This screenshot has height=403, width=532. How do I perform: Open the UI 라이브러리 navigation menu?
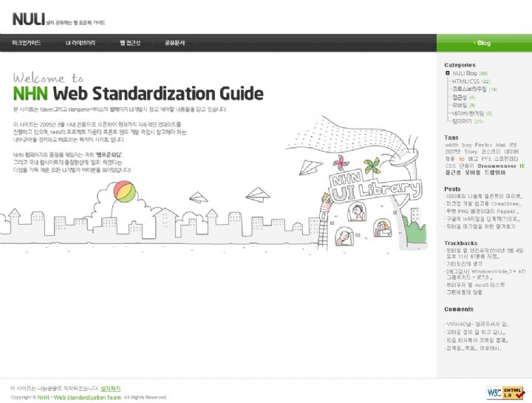tap(80, 43)
